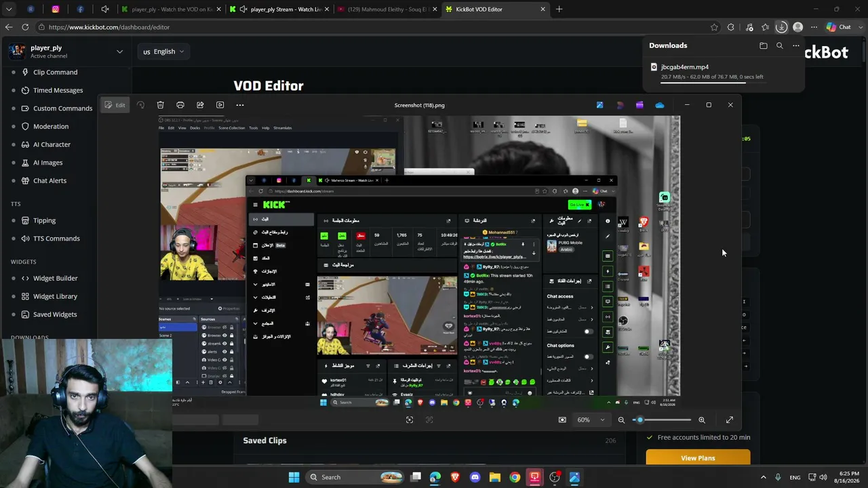Go back in the browser

tap(9, 27)
